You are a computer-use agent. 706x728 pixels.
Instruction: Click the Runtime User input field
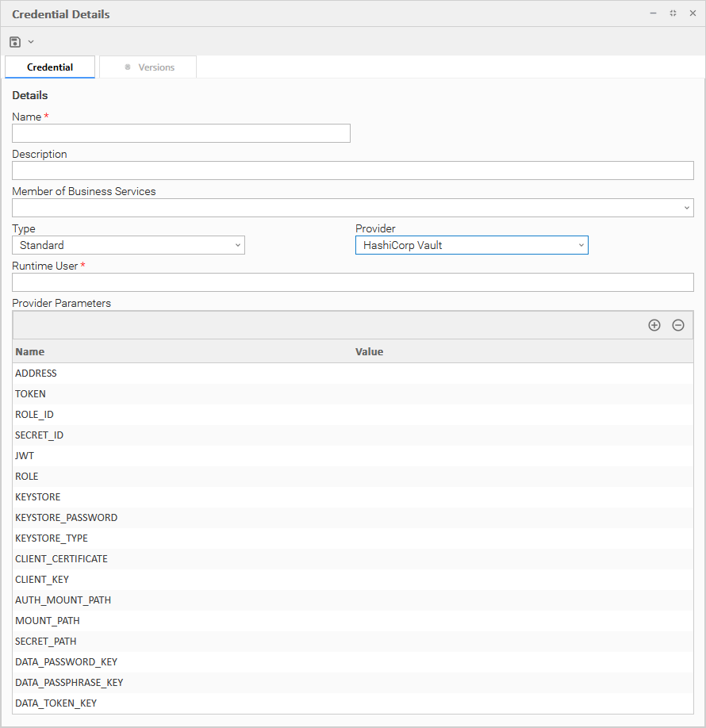pos(352,282)
